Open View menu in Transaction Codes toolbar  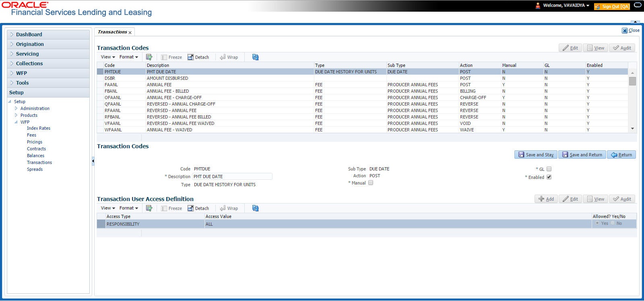pyautogui.click(x=108, y=57)
